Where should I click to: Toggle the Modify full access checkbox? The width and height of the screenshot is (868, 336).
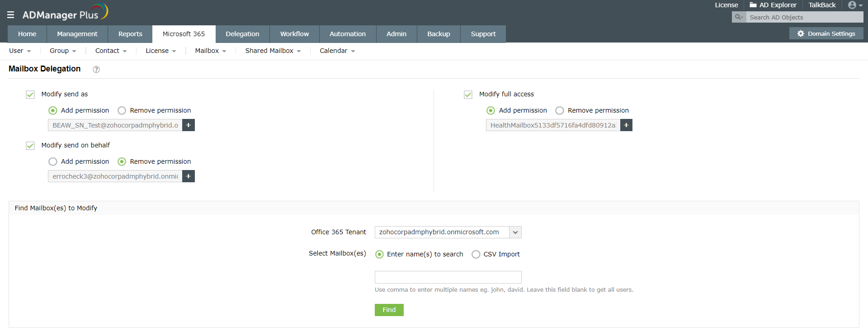pyautogui.click(x=468, y=95)
